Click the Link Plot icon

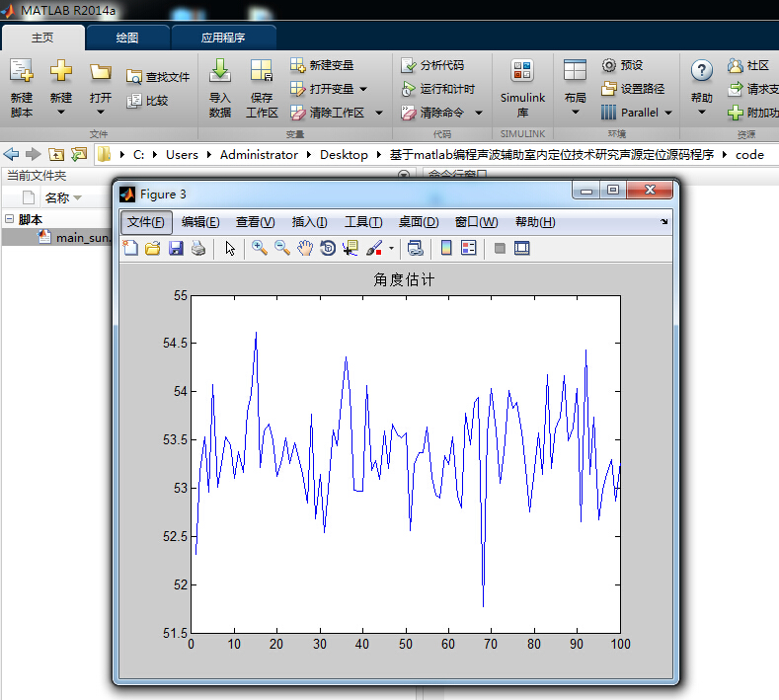(x=416, y=248)
